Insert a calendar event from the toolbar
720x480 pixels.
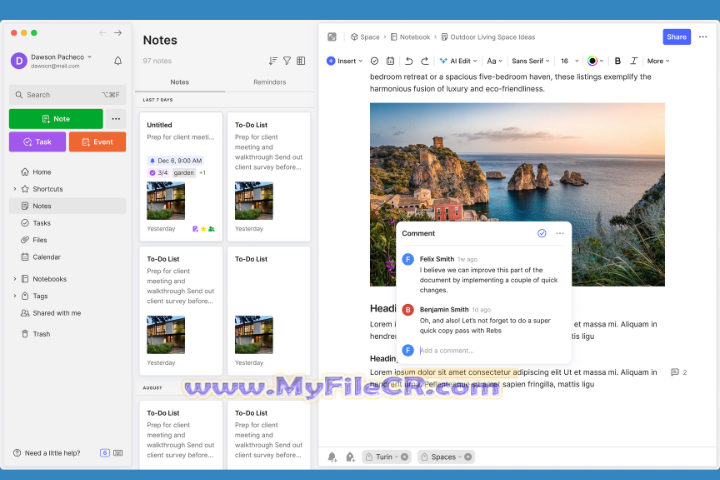coord(390,61)
